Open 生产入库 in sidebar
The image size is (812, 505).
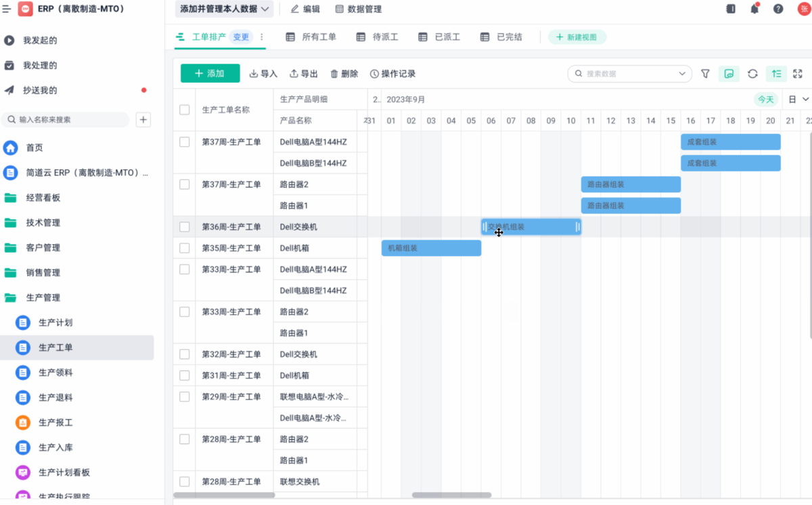(55, 447)
